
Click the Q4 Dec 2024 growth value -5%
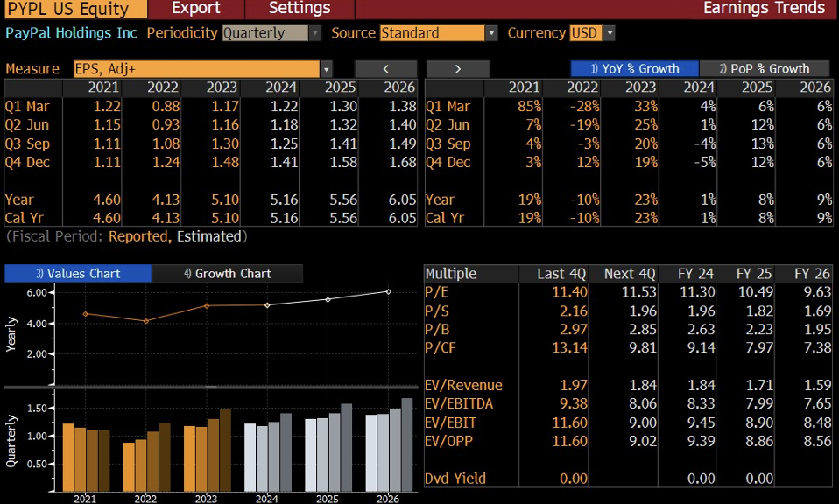click(x=704, y=163)
